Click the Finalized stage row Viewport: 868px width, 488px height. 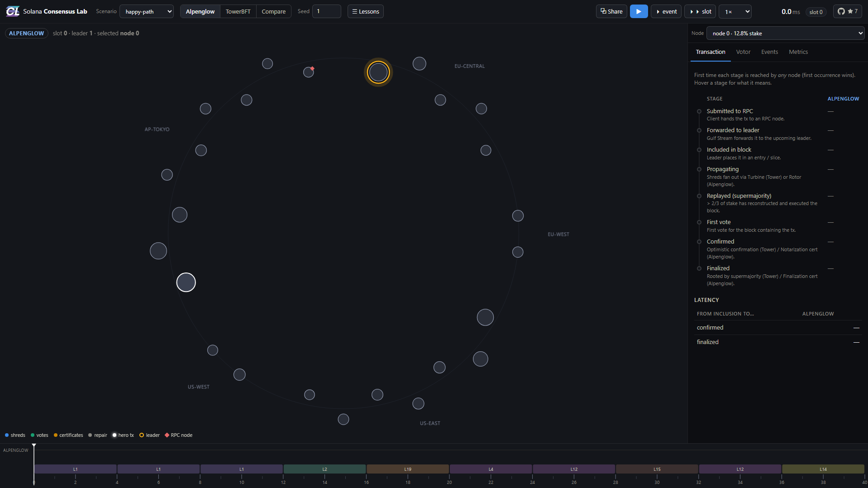click(778, 276)
